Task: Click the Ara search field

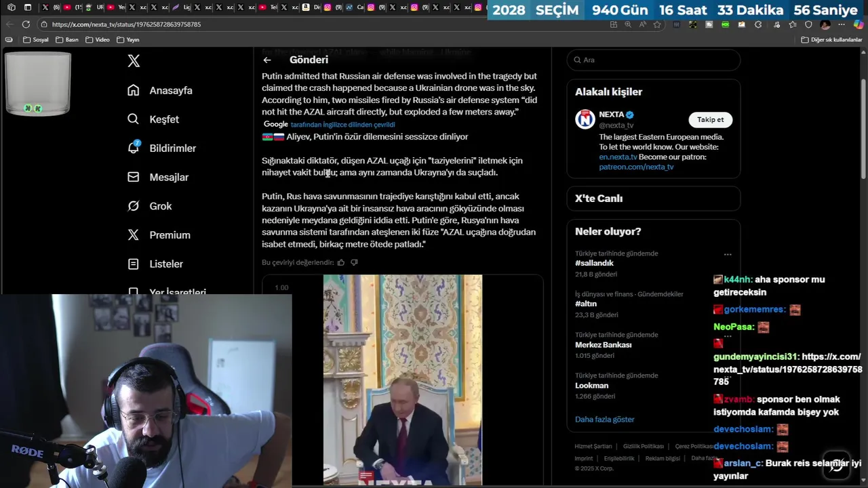Action: 654,60
